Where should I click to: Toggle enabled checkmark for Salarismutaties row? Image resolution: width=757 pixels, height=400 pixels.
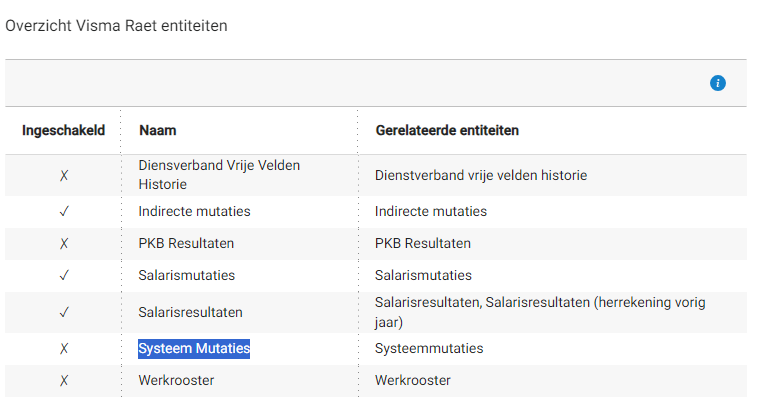point(64,275)
